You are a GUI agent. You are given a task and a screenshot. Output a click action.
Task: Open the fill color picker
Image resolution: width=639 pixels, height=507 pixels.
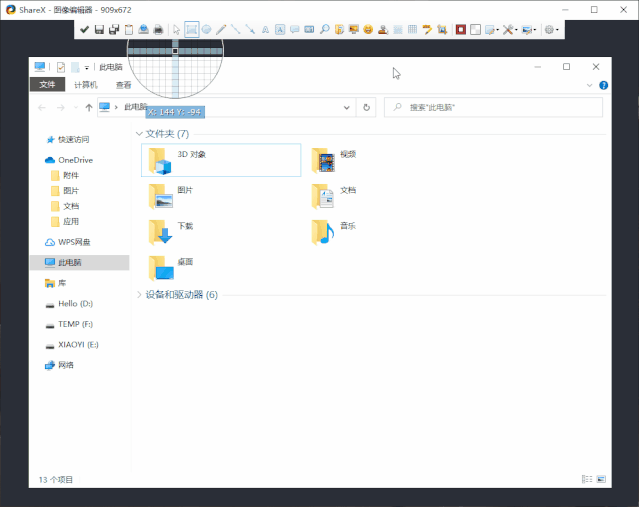475,29
